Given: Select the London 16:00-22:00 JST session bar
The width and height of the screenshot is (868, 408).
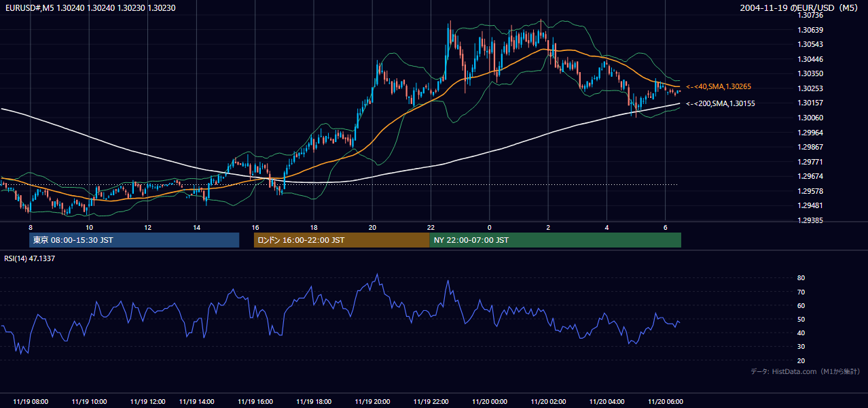Looking at the screenshot, I should [x=342, y=240].
